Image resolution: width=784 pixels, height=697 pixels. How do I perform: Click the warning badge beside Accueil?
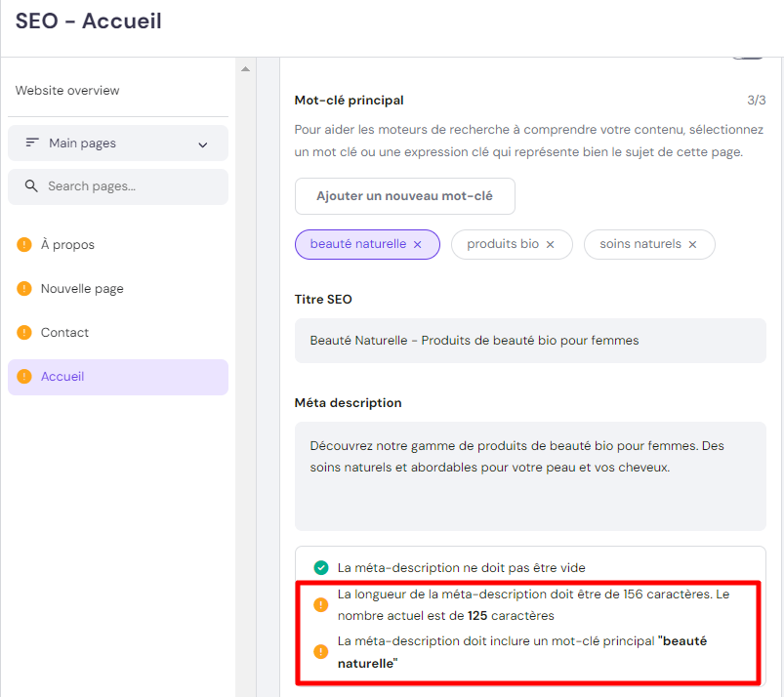click(23, 377)
